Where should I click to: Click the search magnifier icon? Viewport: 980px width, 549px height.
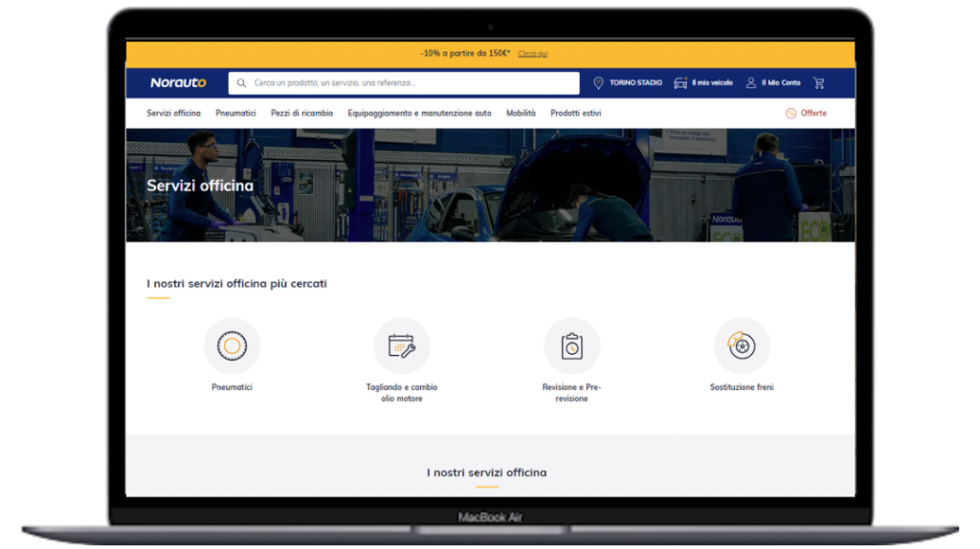(x=241, y=83)
